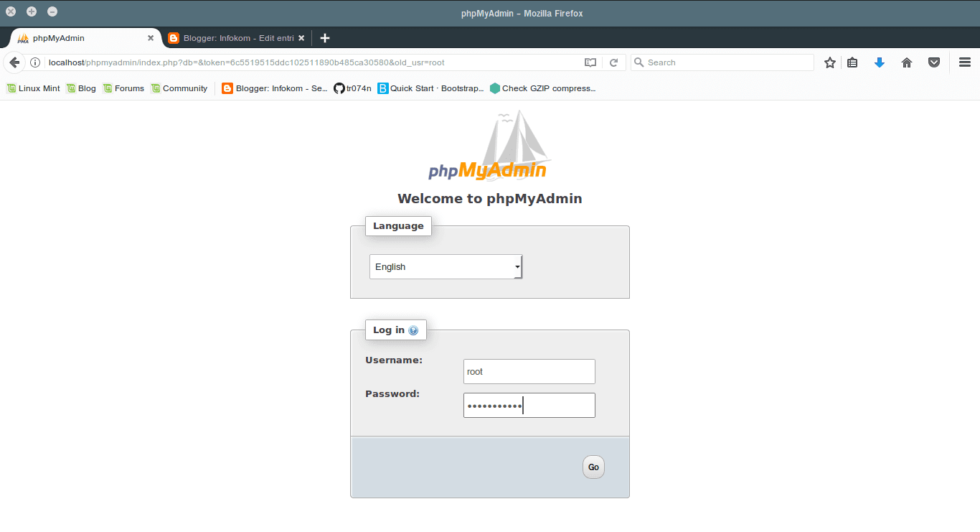Screen dimensions: 980x532
Task: Toggle reader view icon in address bar
Action: 590,62
